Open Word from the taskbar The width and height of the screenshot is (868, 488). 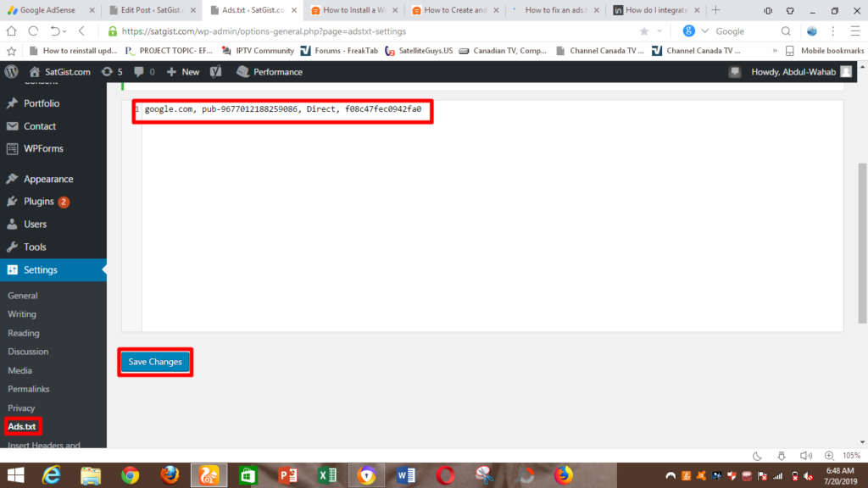point(406,475)
